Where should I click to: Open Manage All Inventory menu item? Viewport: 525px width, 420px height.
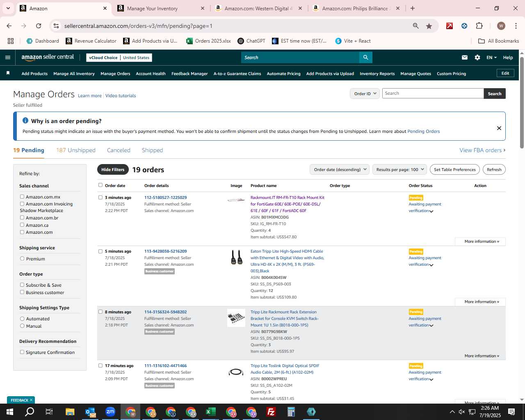[x=74, y=74]
